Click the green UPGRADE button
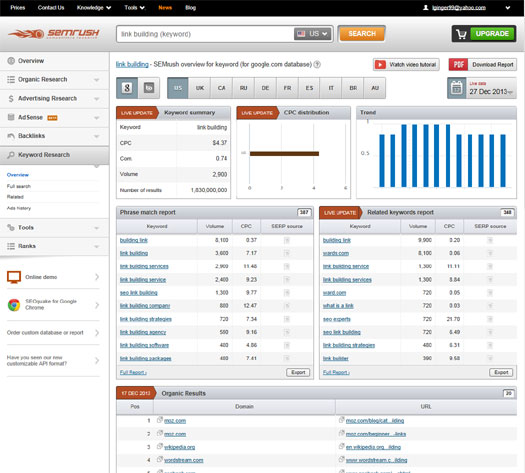The width and height of the screenshot is (525, 473). [492, 34]
